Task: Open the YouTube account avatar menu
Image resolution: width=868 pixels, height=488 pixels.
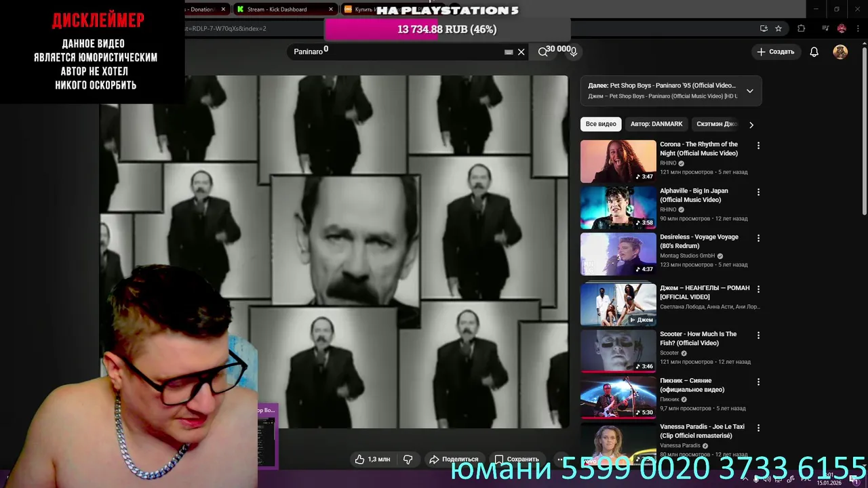Action: coord(840,52)
